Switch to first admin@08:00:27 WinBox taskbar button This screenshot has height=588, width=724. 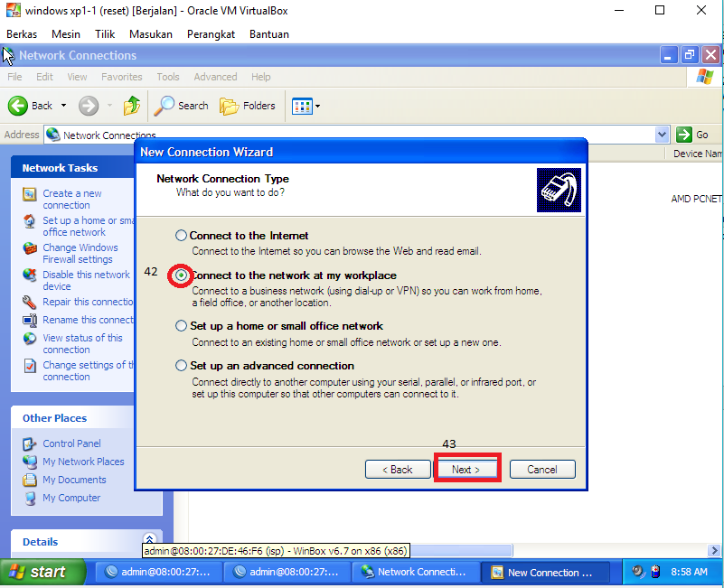pos(157,573)
